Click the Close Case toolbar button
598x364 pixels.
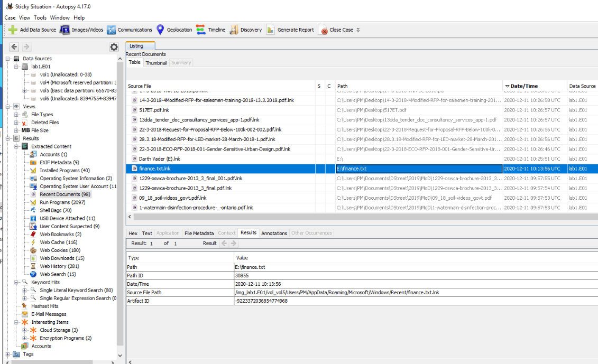(x=336, y=30)
